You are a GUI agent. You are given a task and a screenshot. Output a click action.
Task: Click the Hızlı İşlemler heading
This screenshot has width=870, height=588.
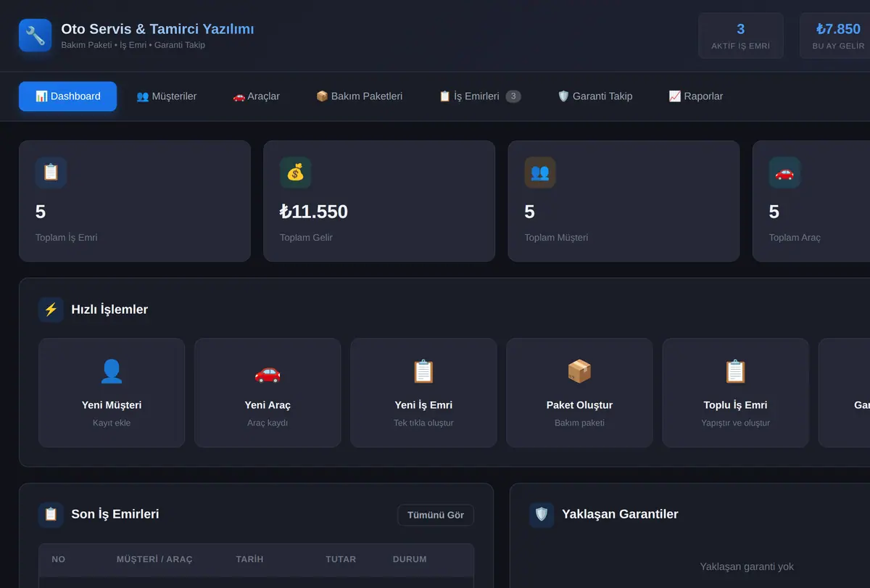[109, 310]
